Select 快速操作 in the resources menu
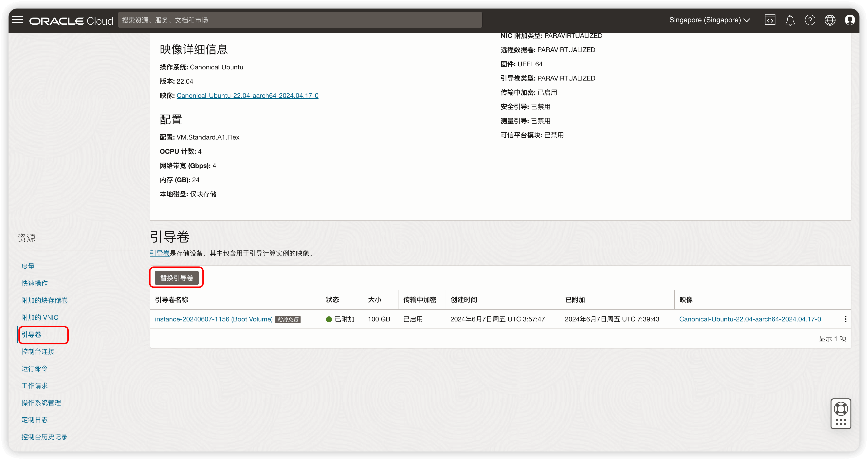This screenshot has width=868, height=460. 34,284
